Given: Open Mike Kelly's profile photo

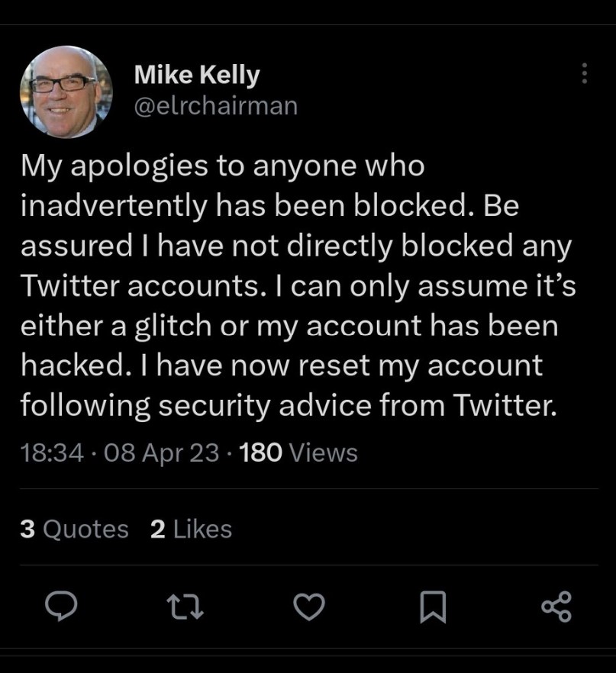Looking at the screenshot, I should pos(66,92).
